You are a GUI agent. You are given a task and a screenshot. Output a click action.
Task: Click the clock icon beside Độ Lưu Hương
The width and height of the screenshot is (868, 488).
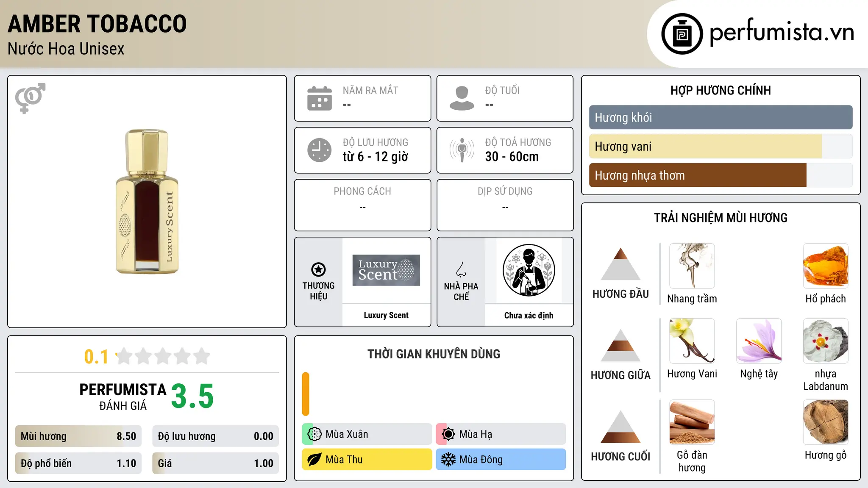(x=320, y=150)
